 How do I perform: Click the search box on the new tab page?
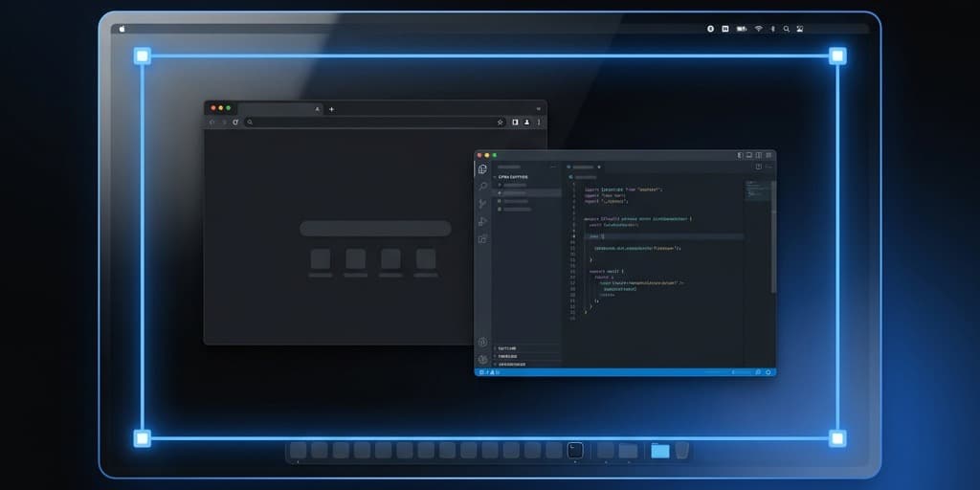375,228
